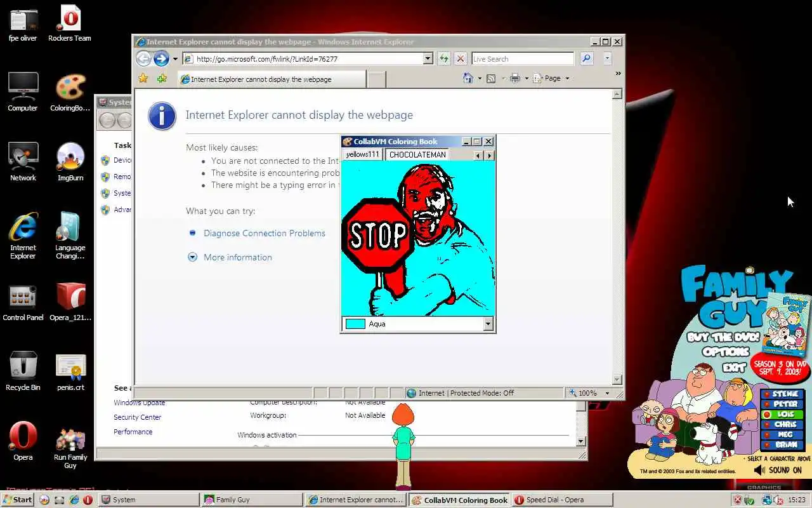Click Performance link in System window

click(x=133, y=432)
